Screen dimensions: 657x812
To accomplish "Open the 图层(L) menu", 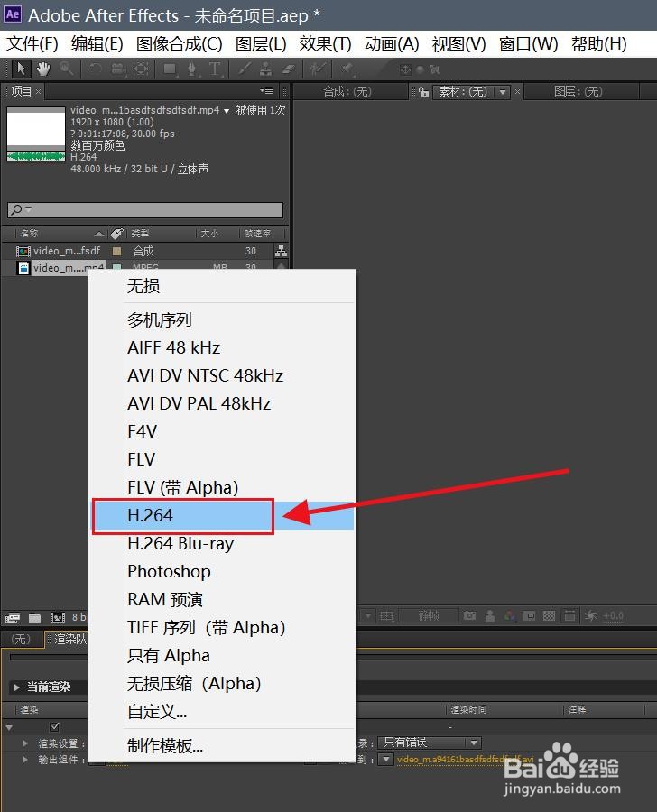I will [261, 44].
